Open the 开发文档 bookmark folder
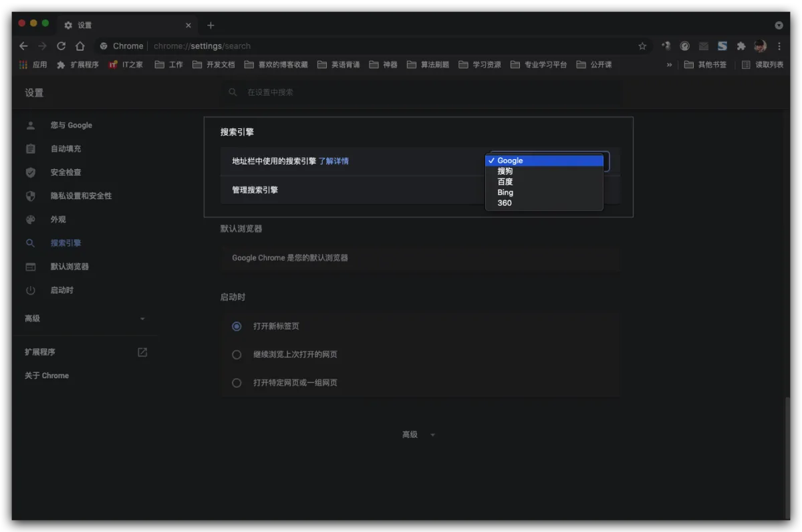This screenshot has width=802, height=532. [214, 65]
